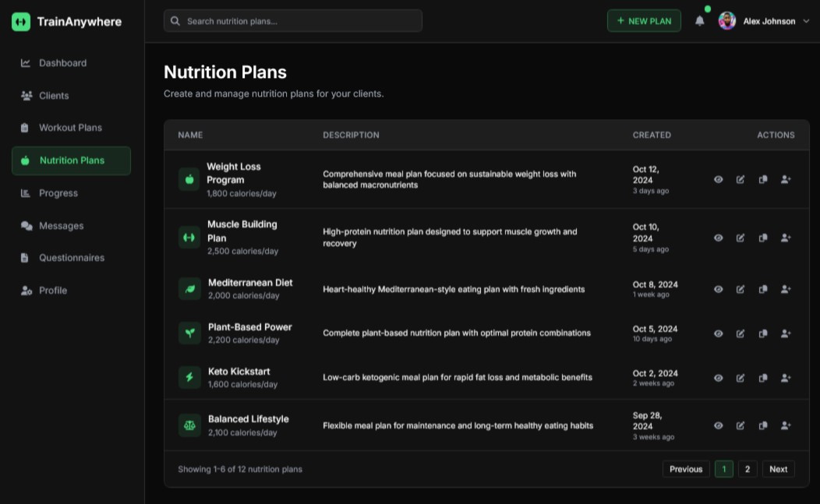
Task: View the Balanced Lifestyle plan details
Action: [719, 425]
